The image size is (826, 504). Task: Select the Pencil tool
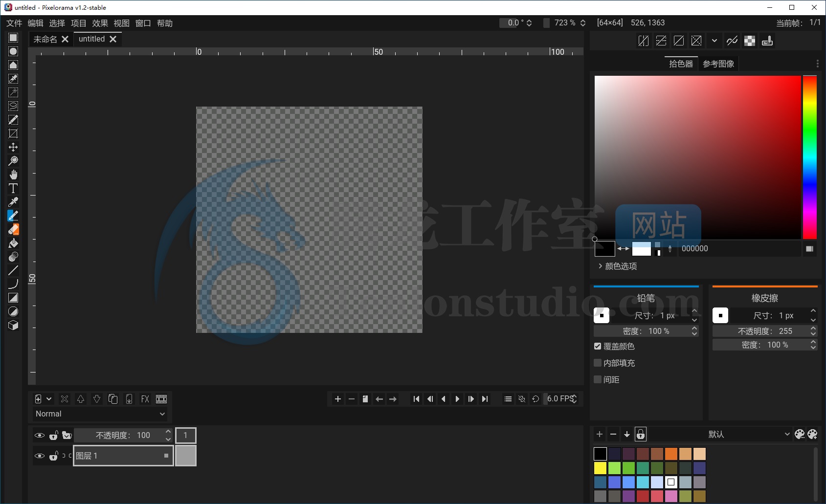(13, 216)
